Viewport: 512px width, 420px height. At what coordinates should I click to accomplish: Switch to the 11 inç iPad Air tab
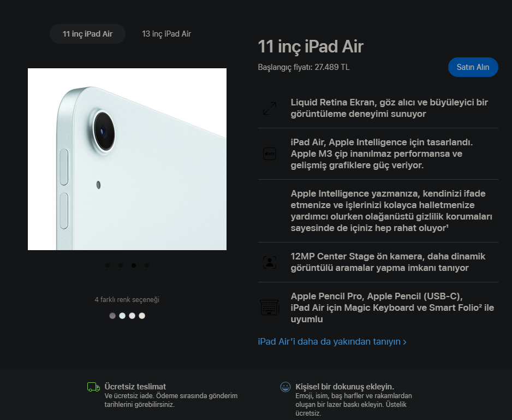click(87, 34)
